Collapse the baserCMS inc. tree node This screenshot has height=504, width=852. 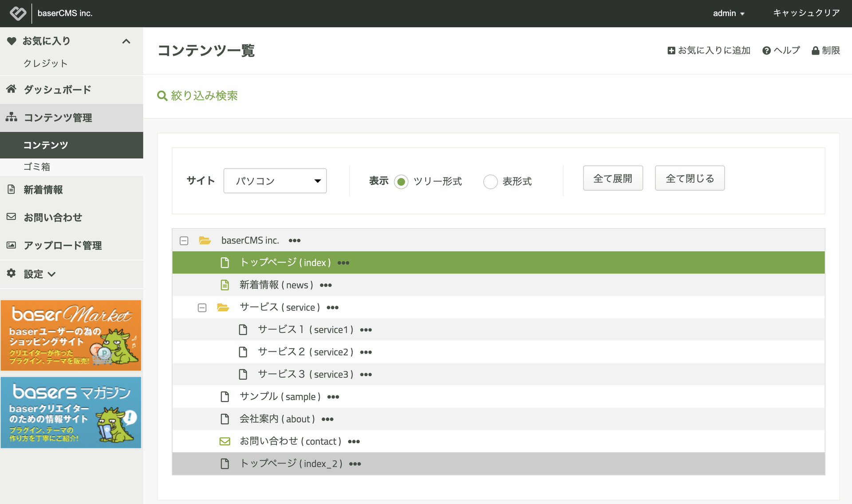(x=183, y=240)
